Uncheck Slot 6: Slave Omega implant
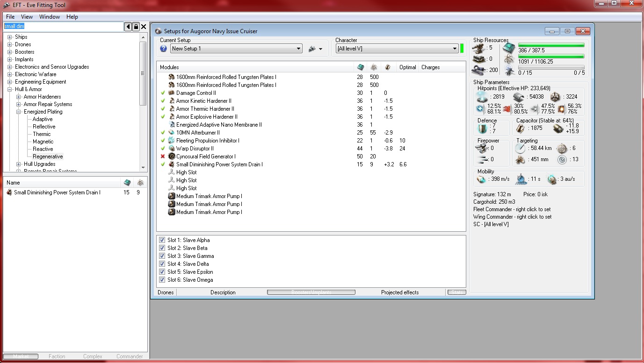644x363 pixels. (162, 280)
